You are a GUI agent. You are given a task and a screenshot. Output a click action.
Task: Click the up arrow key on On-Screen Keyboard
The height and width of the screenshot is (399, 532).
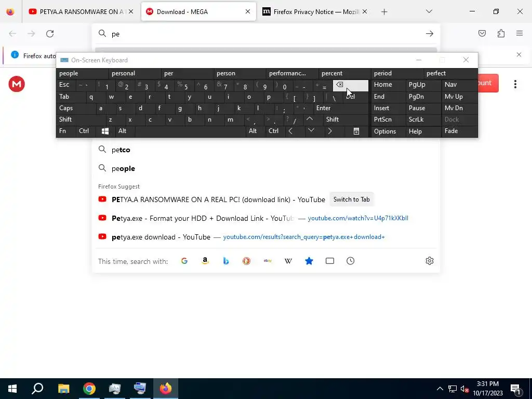[310, 119]
